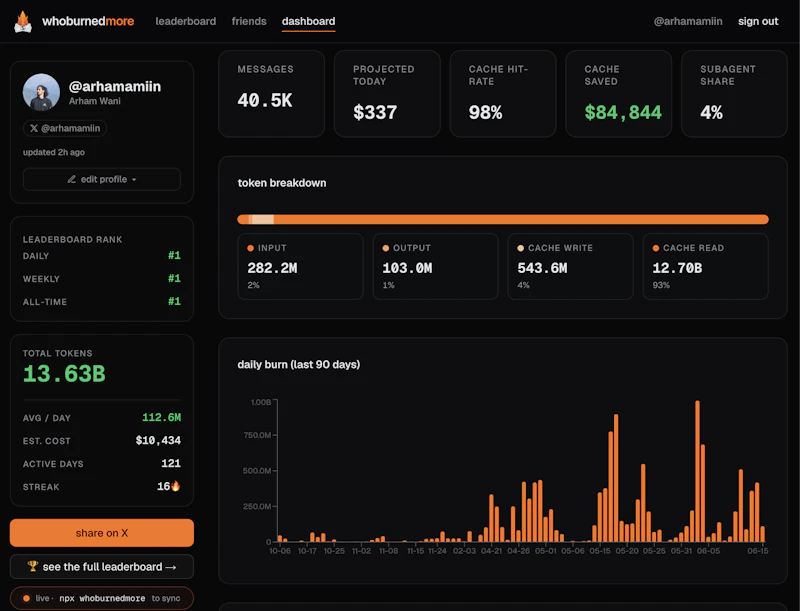Viewport: 800px width, 611px height.
Task: Select the OUTPUT 103.0M card
Action: coord(435,266)
